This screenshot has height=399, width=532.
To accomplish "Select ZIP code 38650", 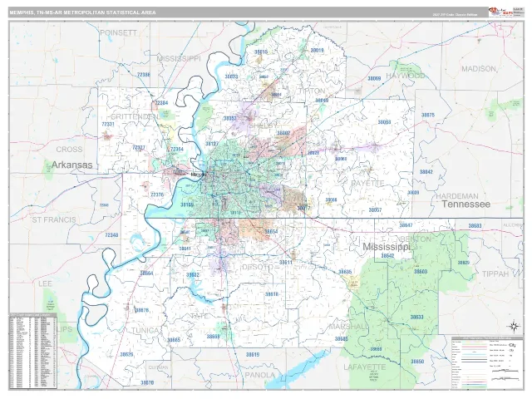I will pyautogui.click(x=417, y=362).
